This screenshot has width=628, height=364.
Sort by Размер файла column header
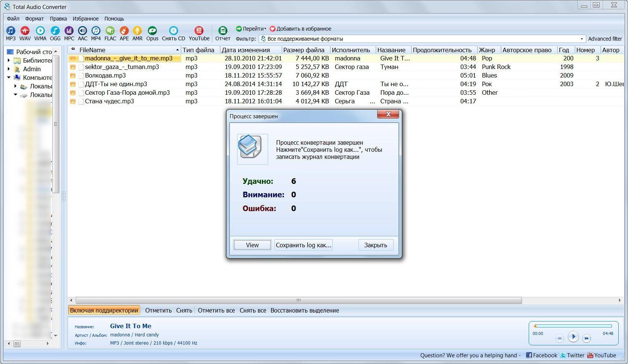click(x=306, y=50)
